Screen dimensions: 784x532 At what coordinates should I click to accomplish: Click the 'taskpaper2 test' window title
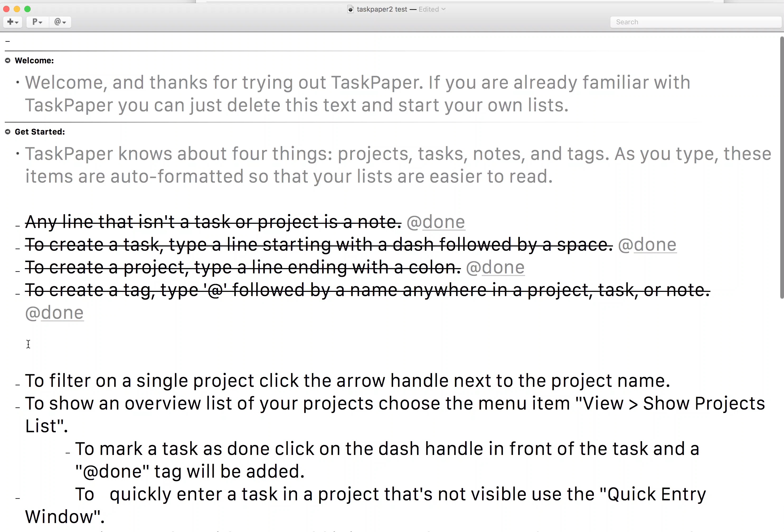click(382, 9)
